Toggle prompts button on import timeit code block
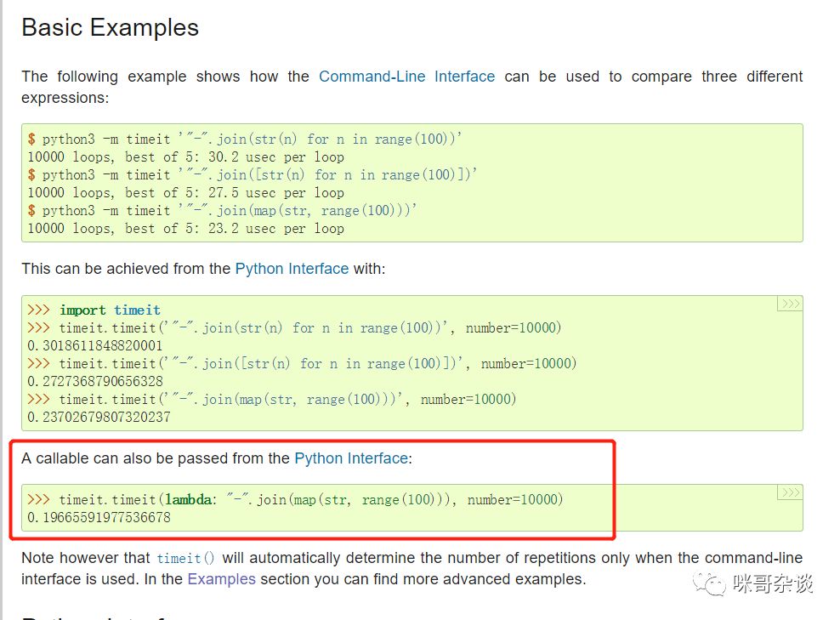The height and width of the screenshot is (620, 840). tap(790, 304)
